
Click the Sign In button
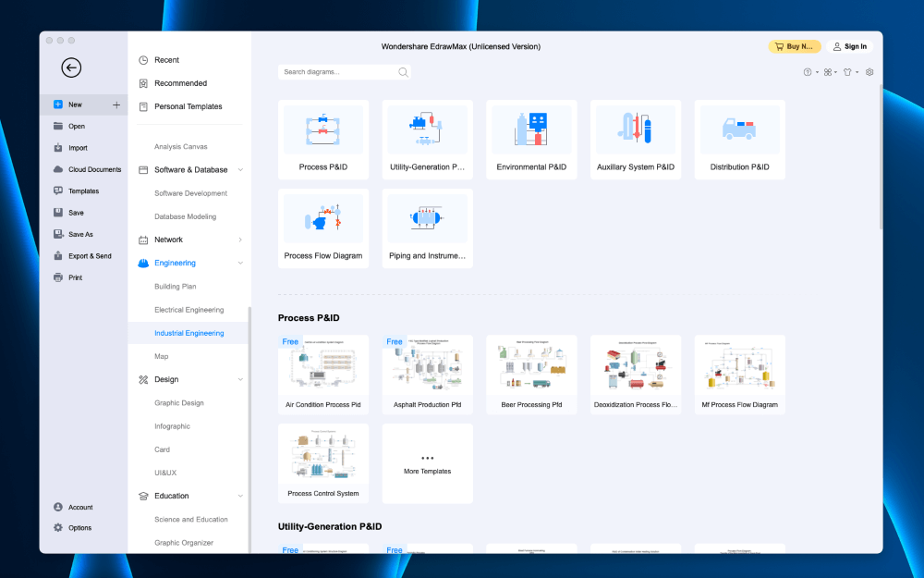tap(850, 46)
